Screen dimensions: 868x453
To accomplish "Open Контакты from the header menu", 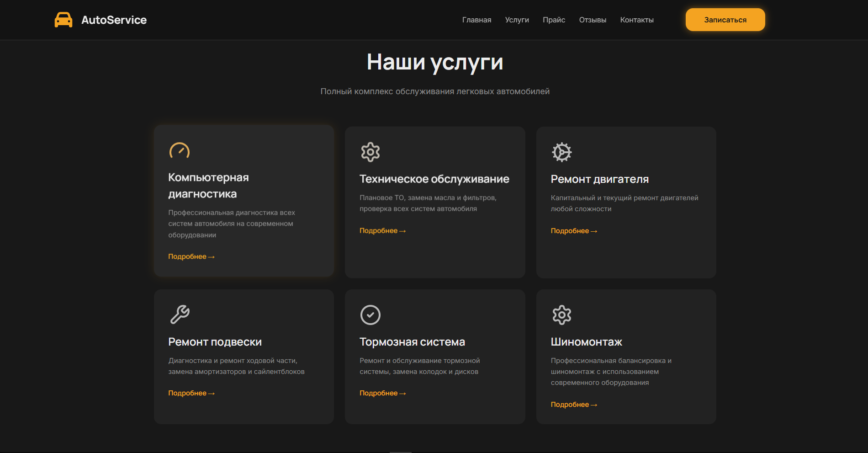I will click(x=637, y=20).
